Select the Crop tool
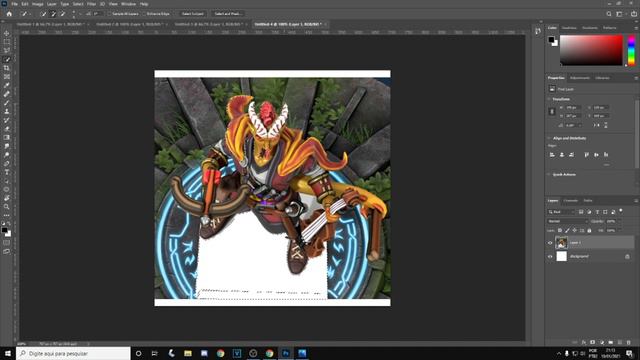This screenshot has height=360, width=640. point(7,68)
